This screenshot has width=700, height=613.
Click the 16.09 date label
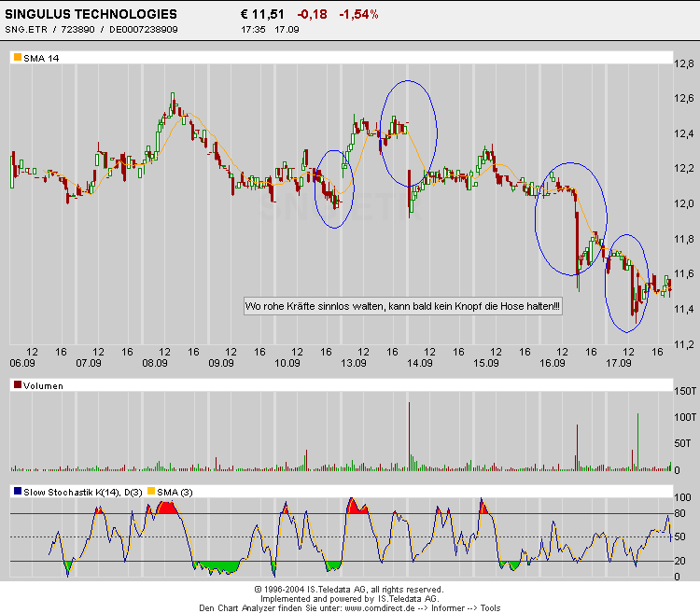click(x=553, y=363)
